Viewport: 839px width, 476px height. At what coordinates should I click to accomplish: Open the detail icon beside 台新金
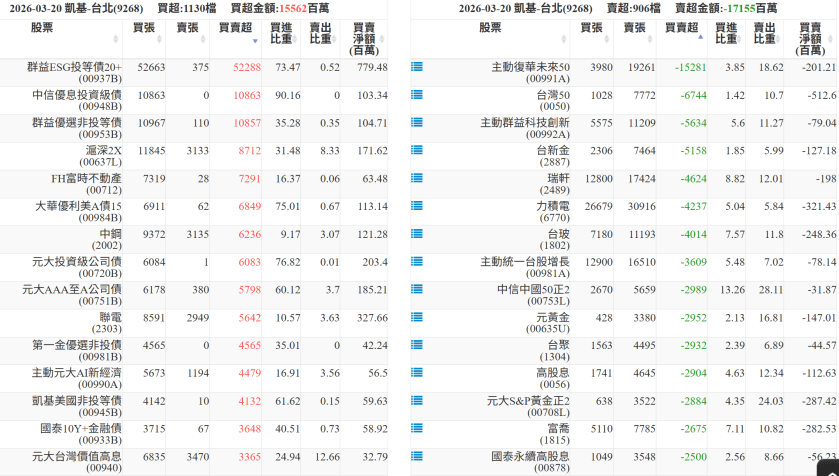click(x=417, y=151)
